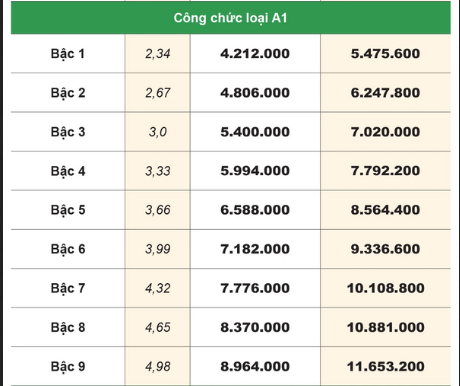The height and width of the screenshot is (386, 460).
Task: Select salary value 6.247.800
Action: click(385, 93)
